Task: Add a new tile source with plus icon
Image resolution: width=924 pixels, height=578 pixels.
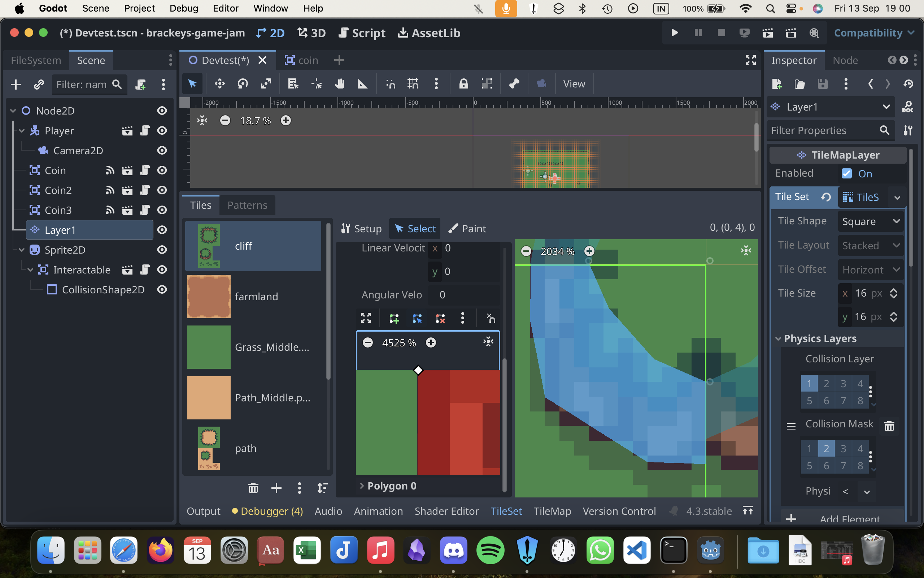Action: click(276, 488)
